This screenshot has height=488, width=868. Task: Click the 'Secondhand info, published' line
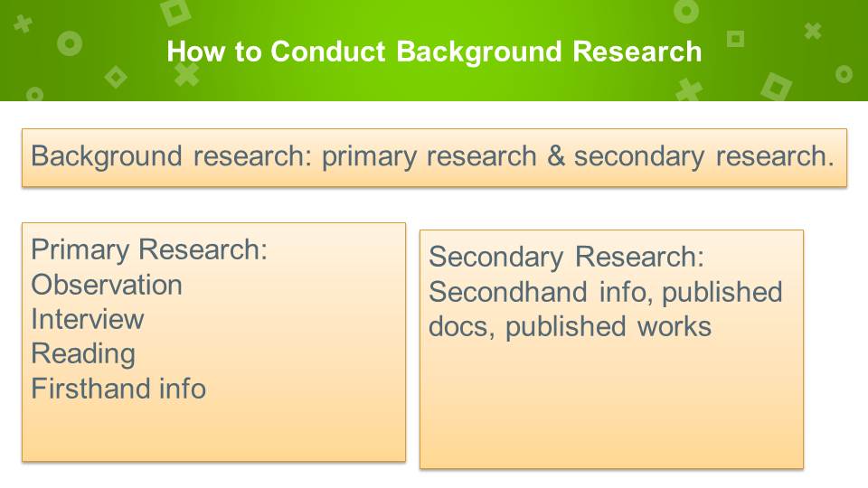click(605, 292)
